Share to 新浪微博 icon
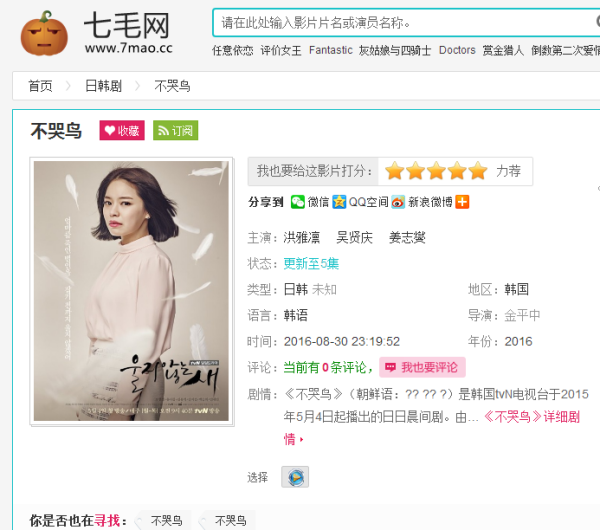The height and width of the screenshot is (530, 600). click(x=398, y=202)
